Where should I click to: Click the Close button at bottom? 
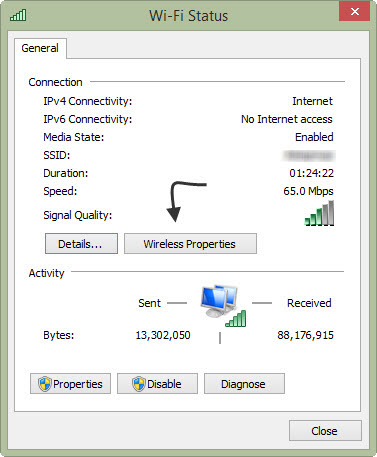(x=325, y=431)
